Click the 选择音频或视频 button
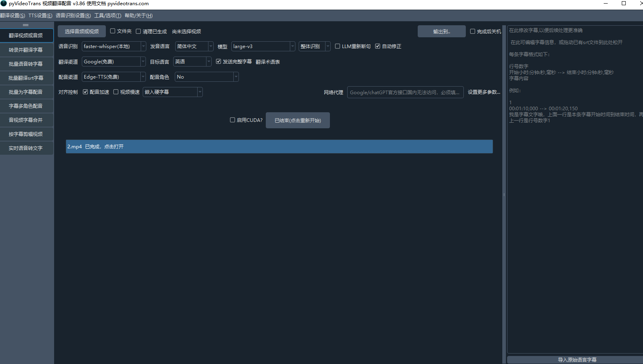 point(82,31)
